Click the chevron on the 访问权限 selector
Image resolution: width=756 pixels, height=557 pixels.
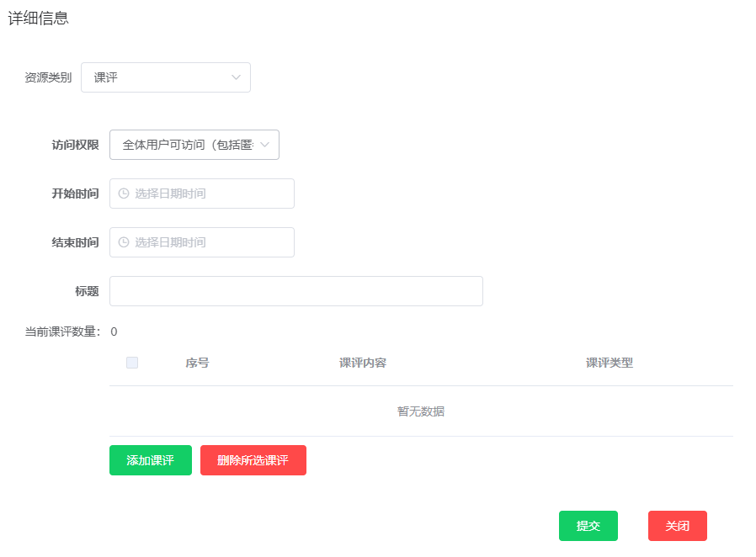click(264, 145)
